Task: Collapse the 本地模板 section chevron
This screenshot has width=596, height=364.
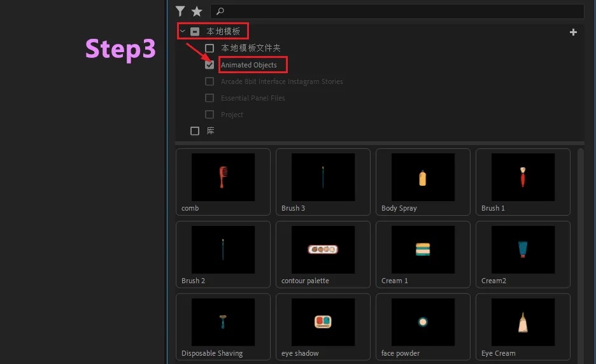Action: click(x=182, y=31)
